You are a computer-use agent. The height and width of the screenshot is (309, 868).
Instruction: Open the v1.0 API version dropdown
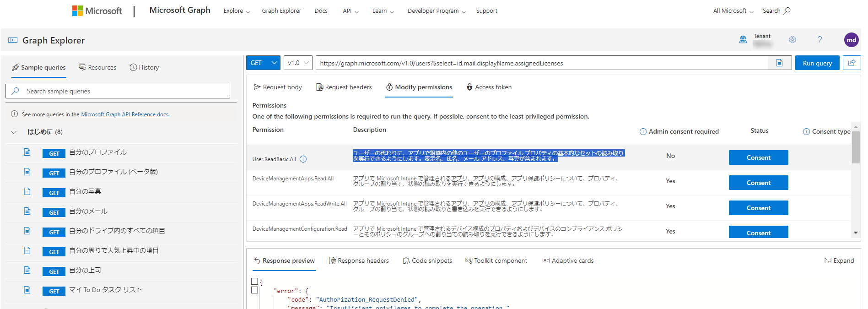[298, 63]
